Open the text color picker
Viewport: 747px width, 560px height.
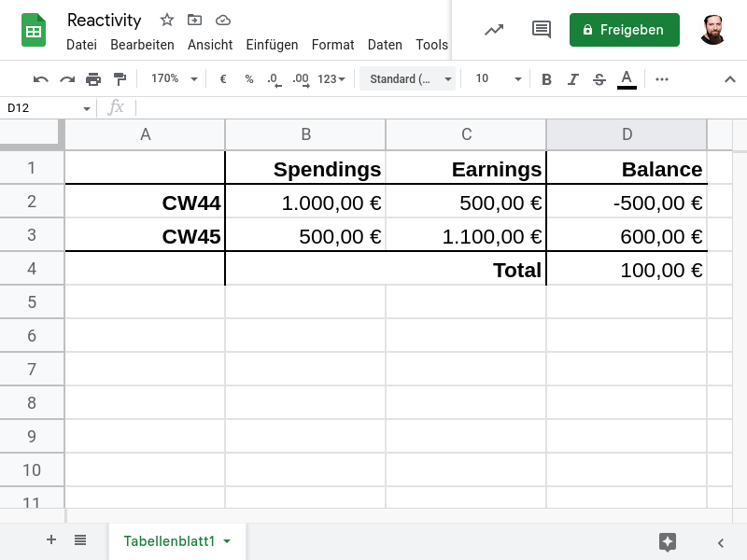(627, 79)
